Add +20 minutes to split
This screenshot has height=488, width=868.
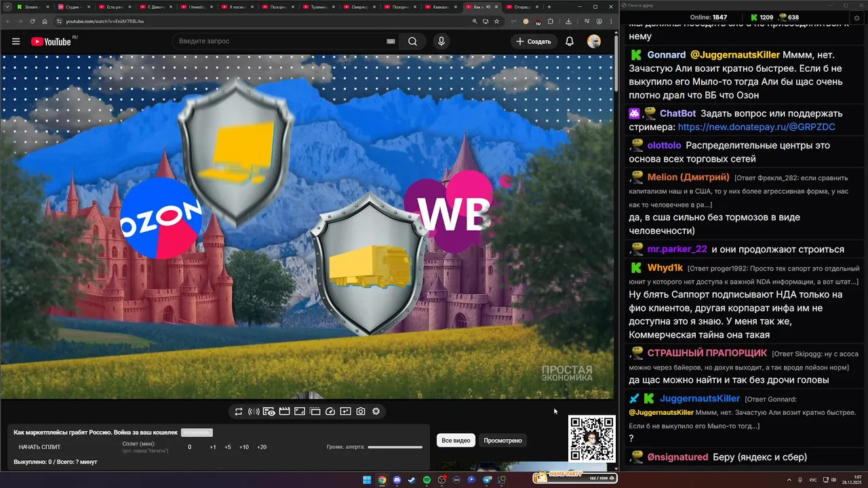coord(262,447)
